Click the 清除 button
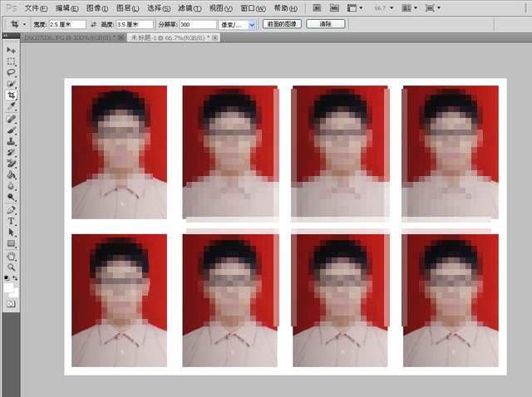This screenshot has height=397, width=532. 325,24
